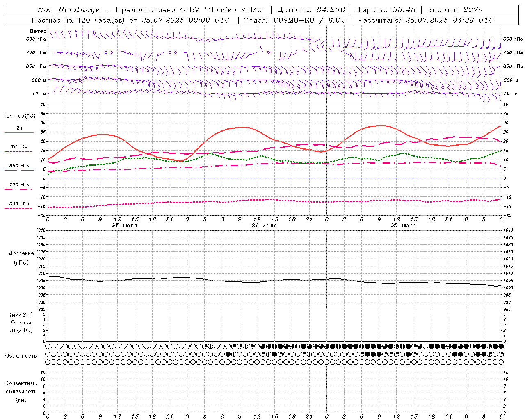Click the 'Долгота: 84.256' longitude value

[312, 10]
